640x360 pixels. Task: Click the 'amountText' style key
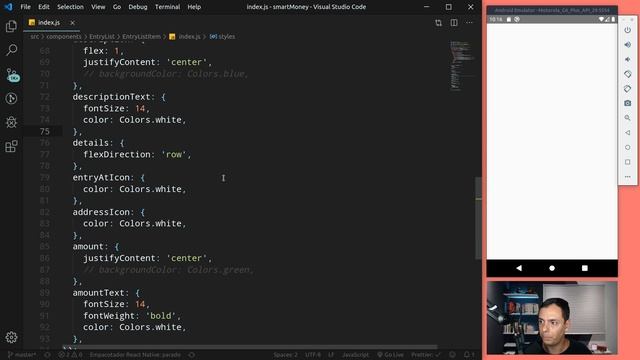[x=98, y=293]
